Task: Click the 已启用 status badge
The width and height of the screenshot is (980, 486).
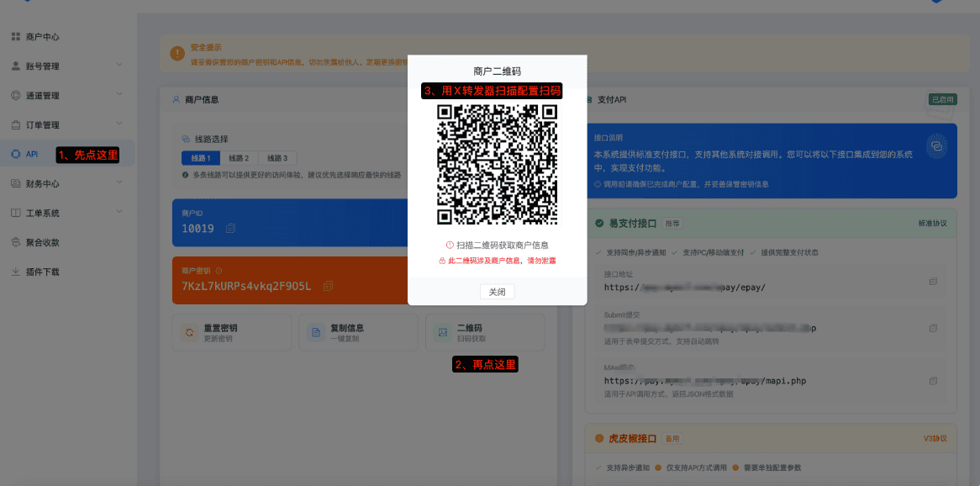Action: [x=942, y=99]
